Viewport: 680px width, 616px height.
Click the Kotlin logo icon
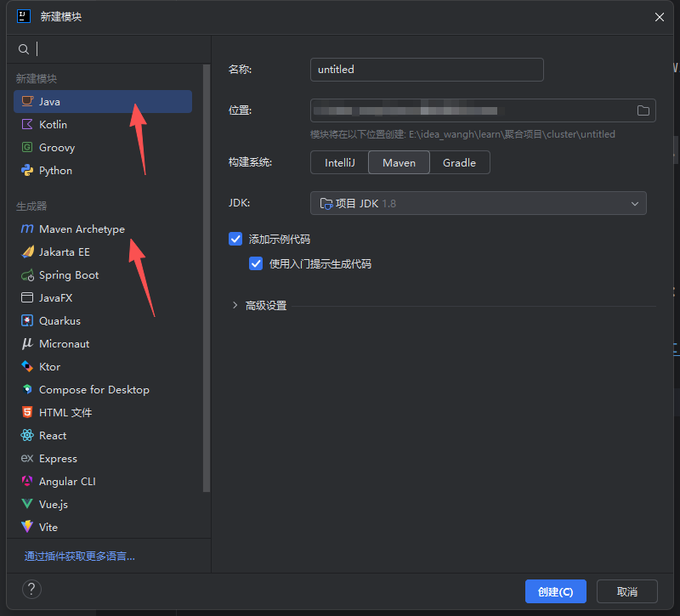pyautogui.click(x=27, y=124)
